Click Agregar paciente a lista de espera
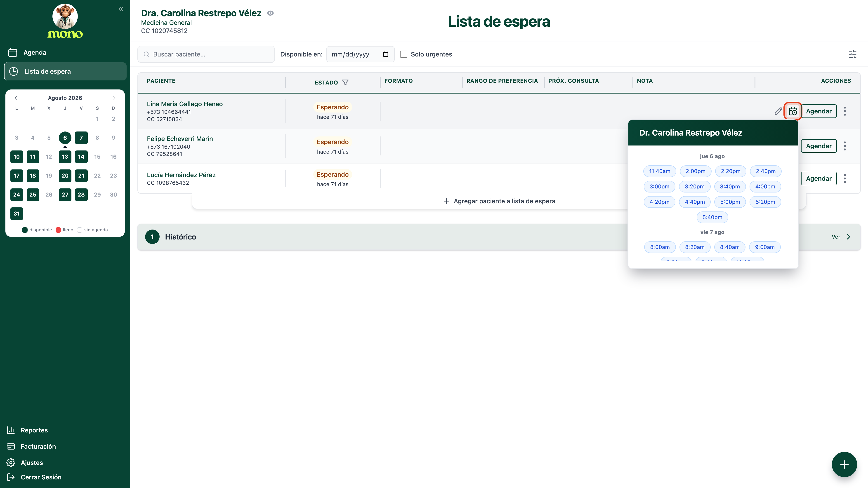 pos(499,201)
